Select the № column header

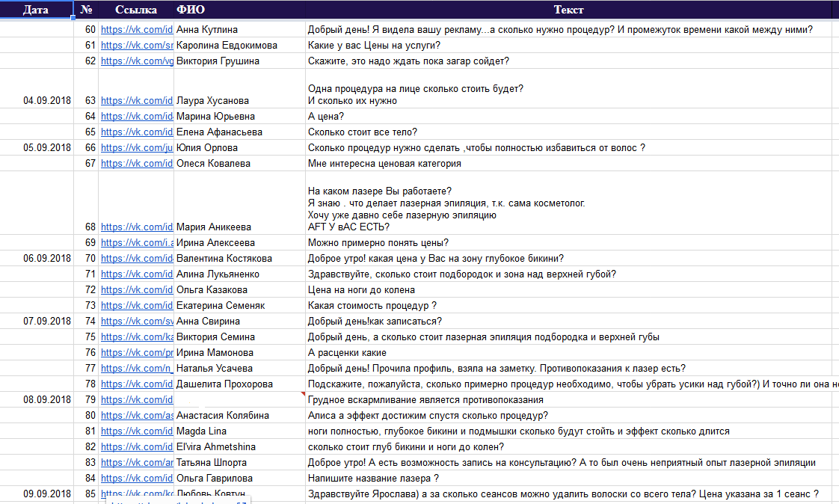click(x=86, y=10)
